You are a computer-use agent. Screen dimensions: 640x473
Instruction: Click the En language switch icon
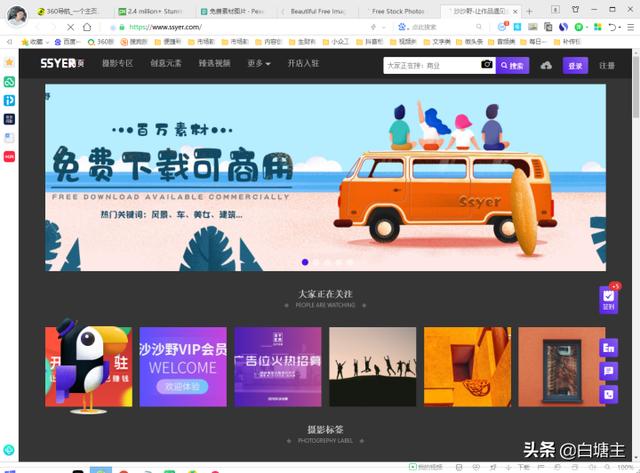[x=609, y=348]
